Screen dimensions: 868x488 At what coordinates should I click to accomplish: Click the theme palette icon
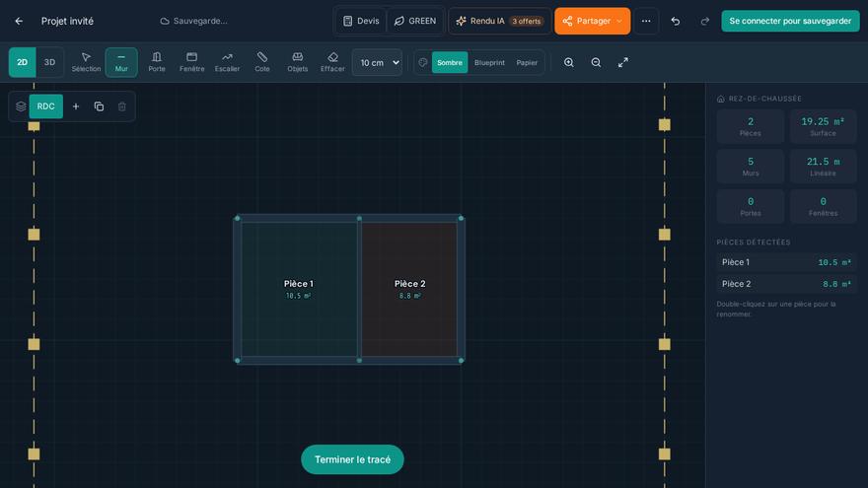tap(423, 62)
